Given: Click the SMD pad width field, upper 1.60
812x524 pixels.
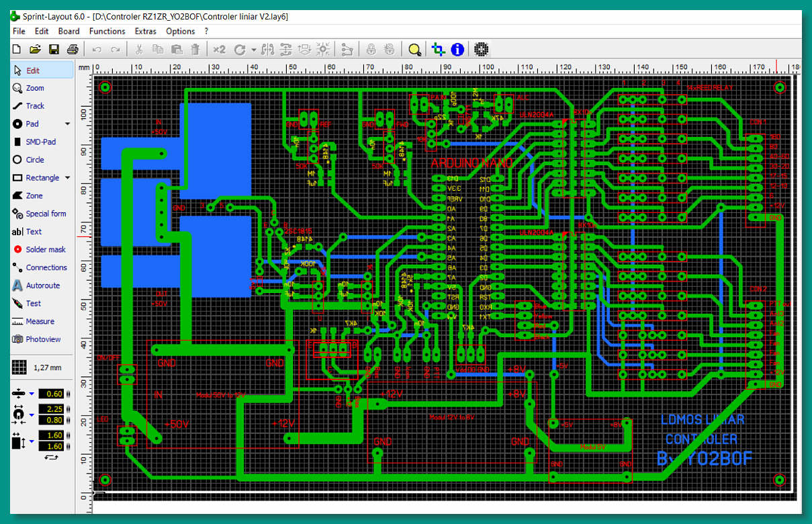Looking at the screenshot, I should click(x=52, y=435).
